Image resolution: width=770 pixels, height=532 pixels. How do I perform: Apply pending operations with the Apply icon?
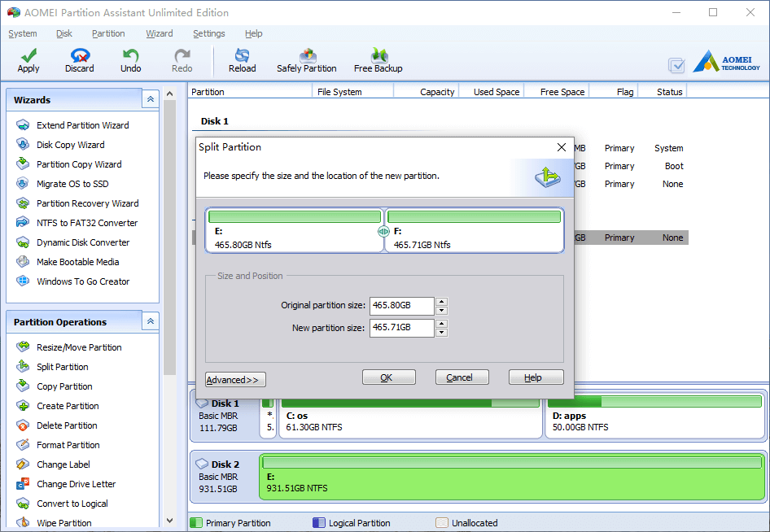(28, 55)
